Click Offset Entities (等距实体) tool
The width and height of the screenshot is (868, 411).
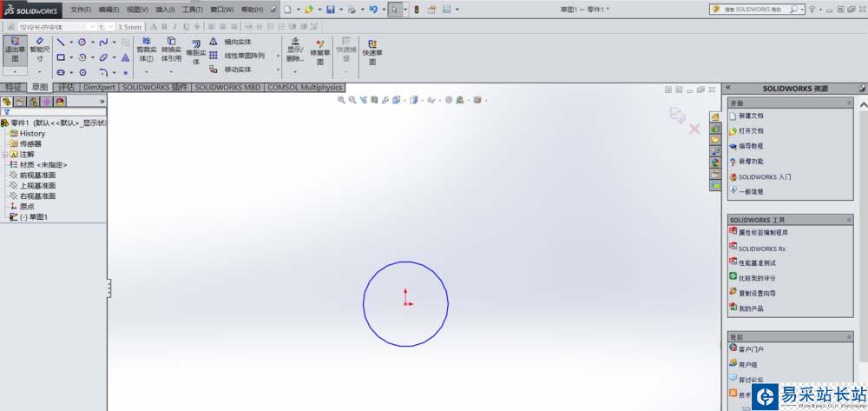pos(196,51)
